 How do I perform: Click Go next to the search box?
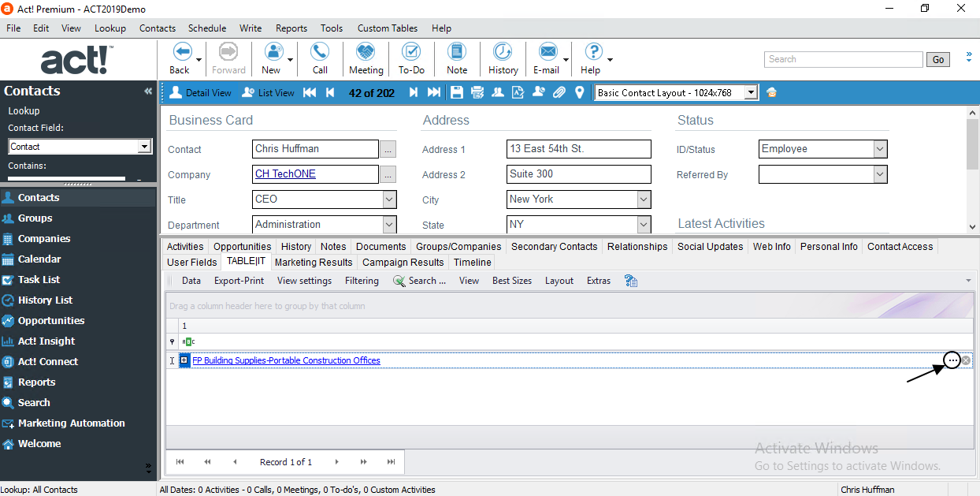tap(937, 59)
